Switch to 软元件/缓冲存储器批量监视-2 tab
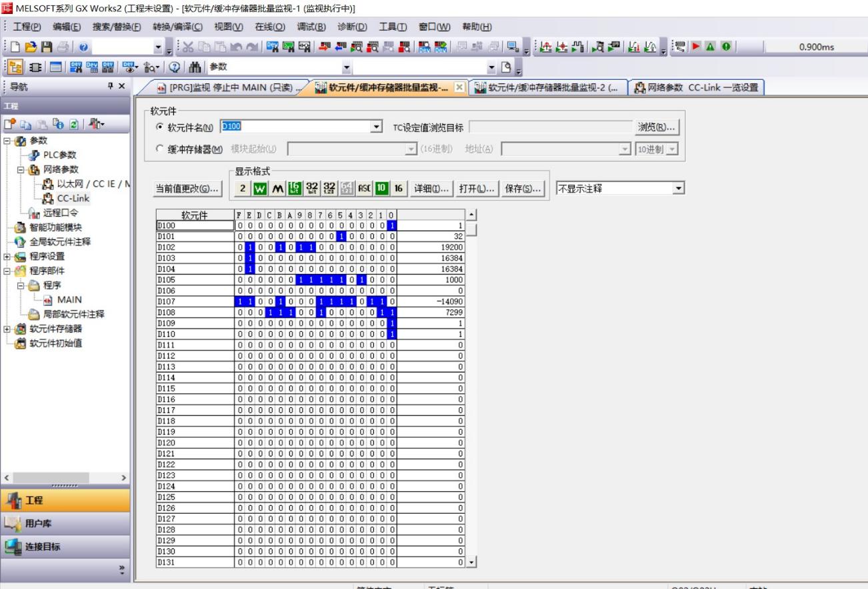The height and width of the screenshot is (589, 868). pyautogui.click(x=548, y=89)
